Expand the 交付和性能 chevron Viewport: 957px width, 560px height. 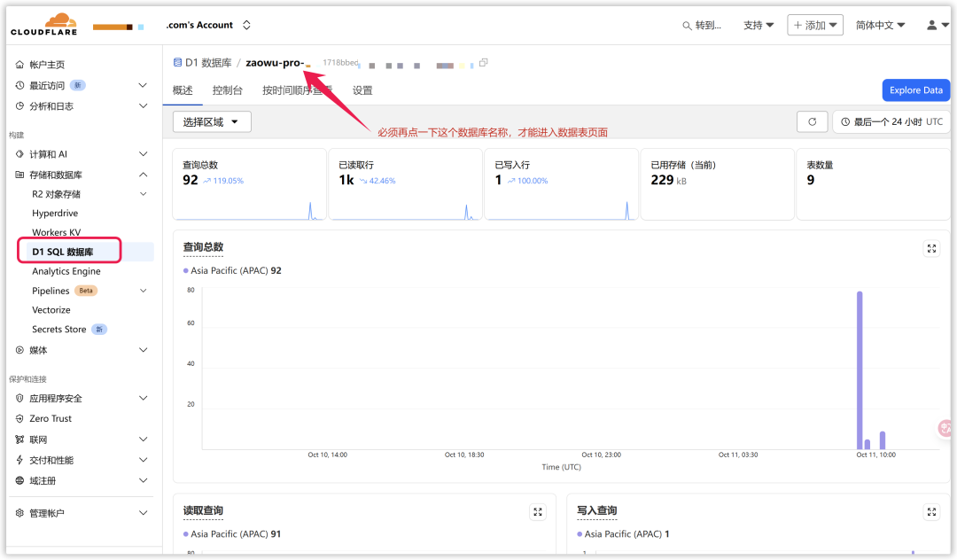pyautogui.click(x=143, y=460)
